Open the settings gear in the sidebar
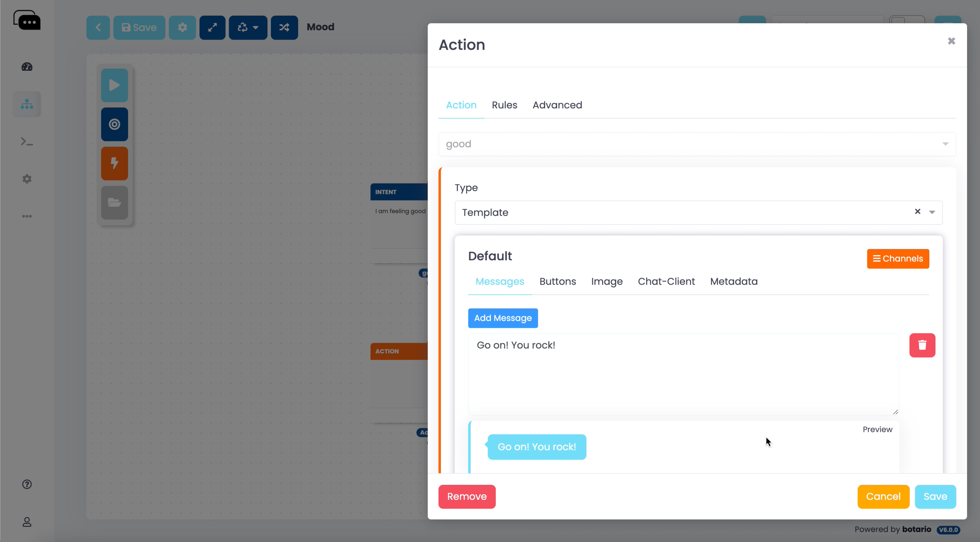The image size is (980, 542). tap(27, 178)
